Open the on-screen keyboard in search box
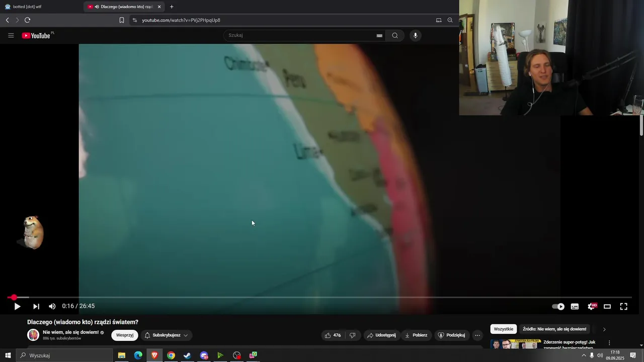 point(379,35)
